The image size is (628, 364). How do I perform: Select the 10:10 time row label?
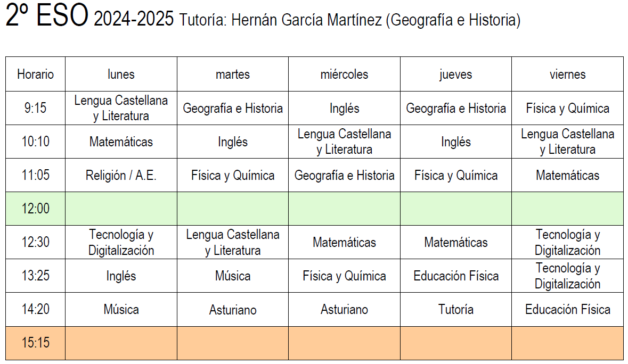point(35,142)
